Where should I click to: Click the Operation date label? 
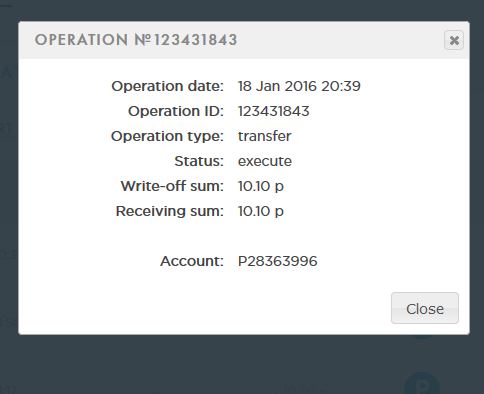coord(167,86)
